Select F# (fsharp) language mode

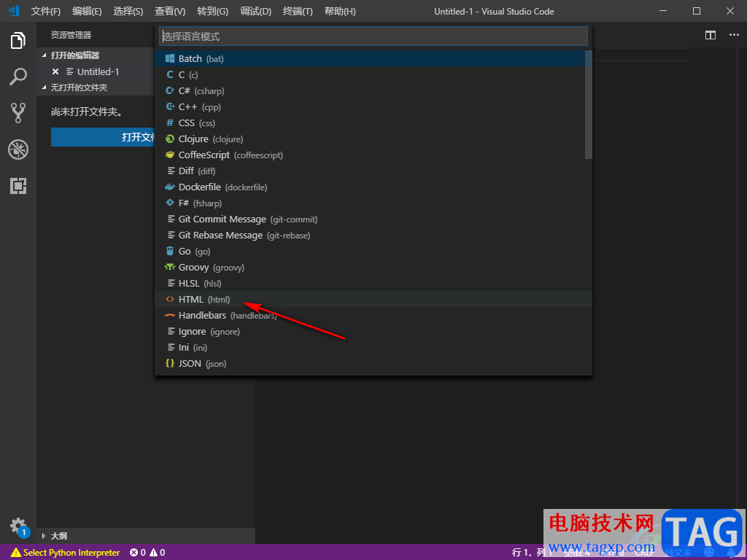373,203
